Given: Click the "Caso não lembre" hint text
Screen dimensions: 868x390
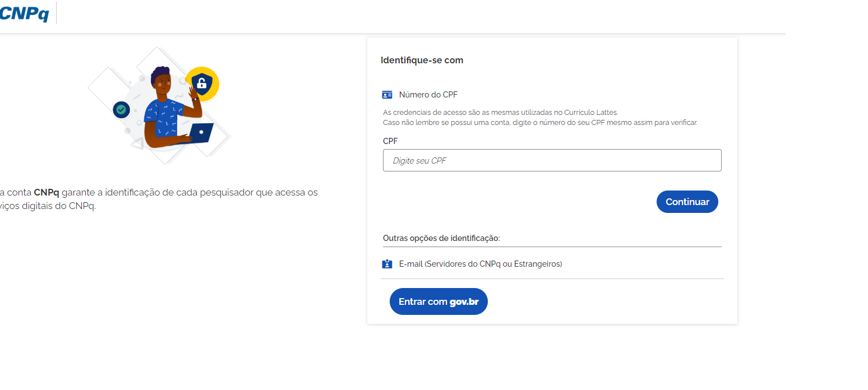Looking at the screenshot, I should 540,123.
